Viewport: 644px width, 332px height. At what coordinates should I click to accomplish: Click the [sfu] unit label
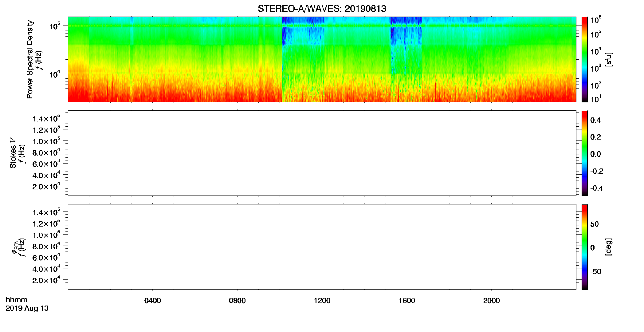[609, 59]
